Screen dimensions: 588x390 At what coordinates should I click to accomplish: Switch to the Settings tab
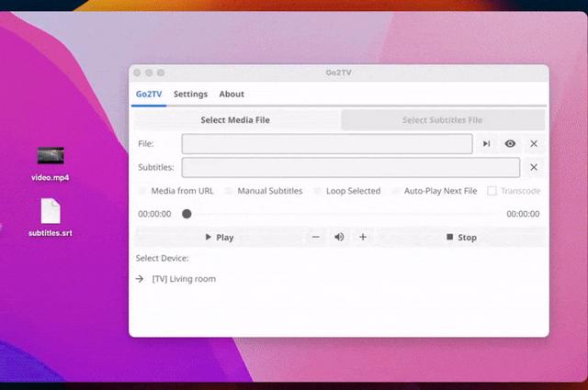[190, 94]
